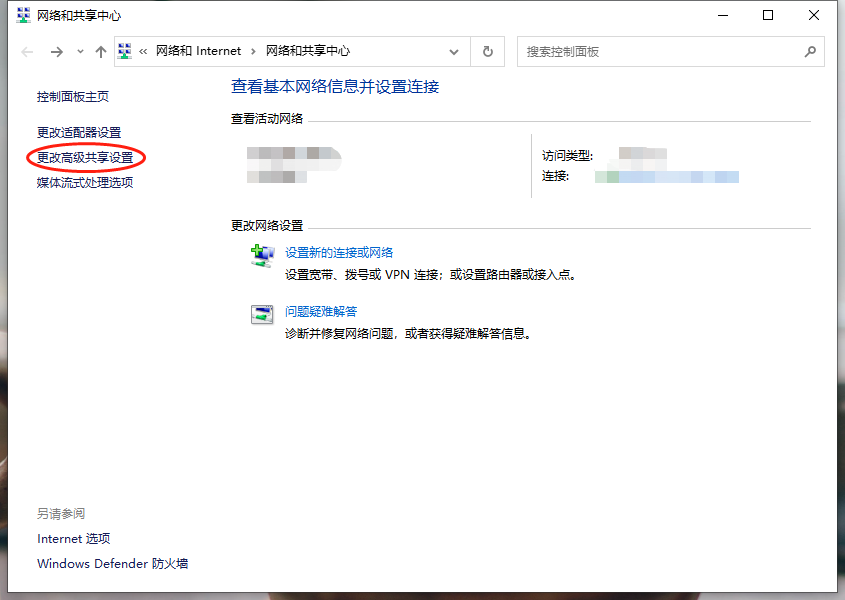The width and height of the screenshot is (845, 600).
Task: Click inside the 搜索控制面板 search field
Action: [x=640, y=51]
